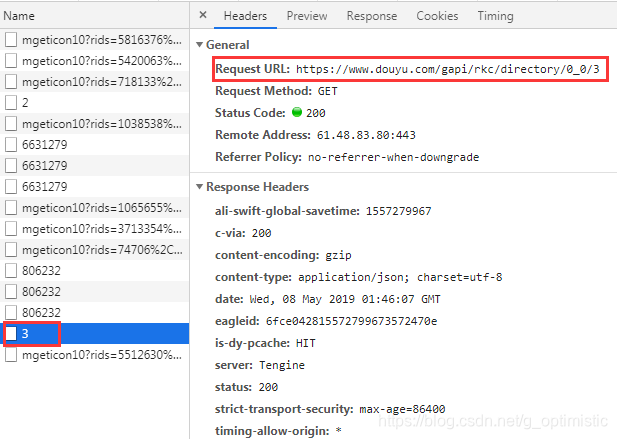This screenshot has width=617, height=439.
Task: Click the green status code indicator dot
Action: pyautogui.click(x=297, y=112)
